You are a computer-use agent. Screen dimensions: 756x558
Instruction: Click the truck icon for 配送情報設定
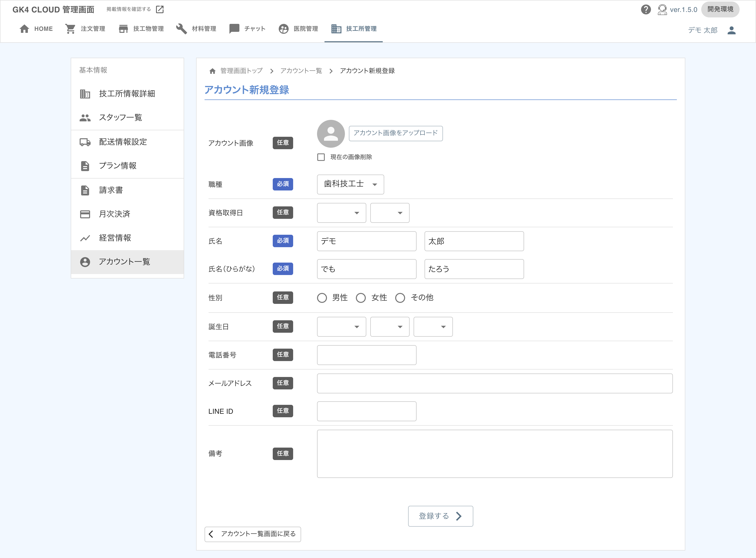pyautogui.click(x=85, y=142)
